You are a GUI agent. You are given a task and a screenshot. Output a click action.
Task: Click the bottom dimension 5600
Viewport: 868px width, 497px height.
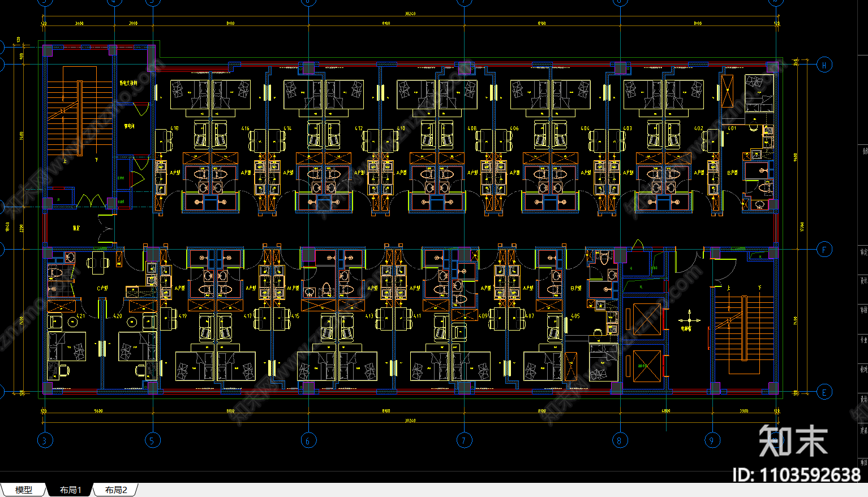point(98,411)
